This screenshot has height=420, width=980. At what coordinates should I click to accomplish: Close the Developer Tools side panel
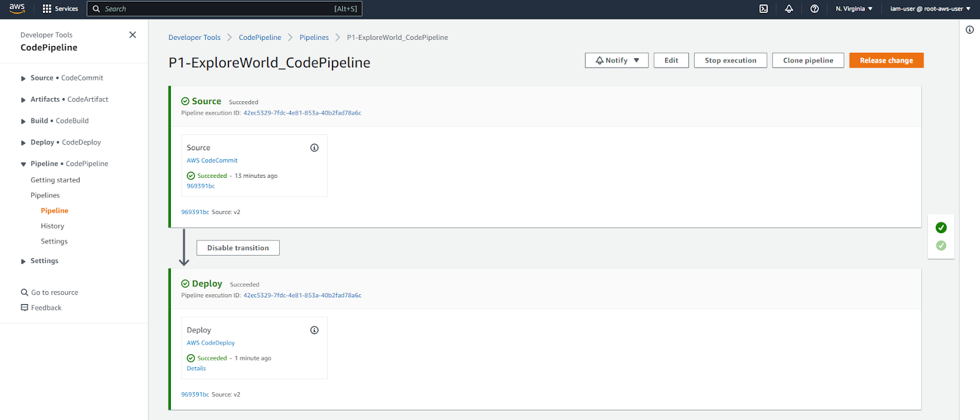click(132, 35)
